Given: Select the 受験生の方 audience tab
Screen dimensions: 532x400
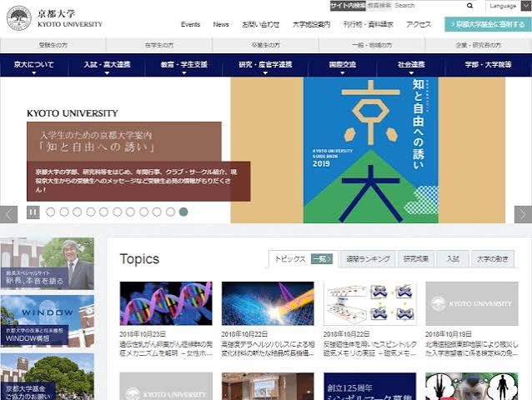Looking at the screenshot, I should [x=53, y=45].
